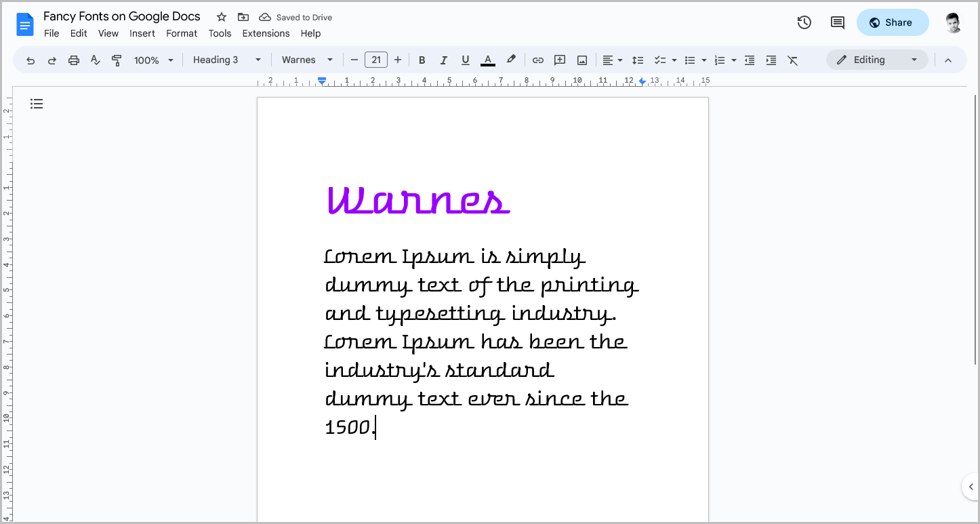
Task: Select the Print icon
Action: click(73, 60)
